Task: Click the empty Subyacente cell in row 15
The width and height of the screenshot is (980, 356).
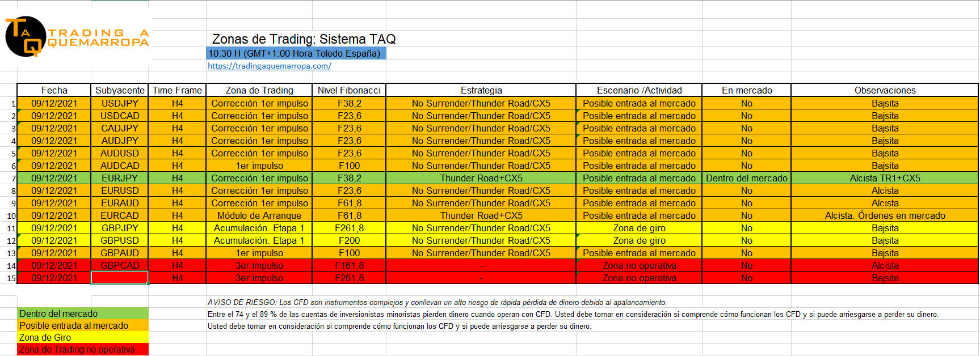Action: [120, 278]
